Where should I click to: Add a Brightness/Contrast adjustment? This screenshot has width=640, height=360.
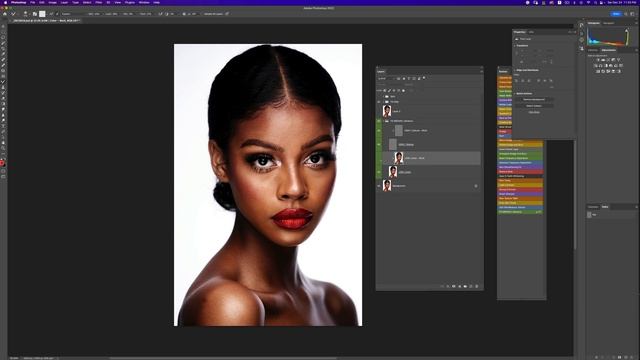(598, 60)
